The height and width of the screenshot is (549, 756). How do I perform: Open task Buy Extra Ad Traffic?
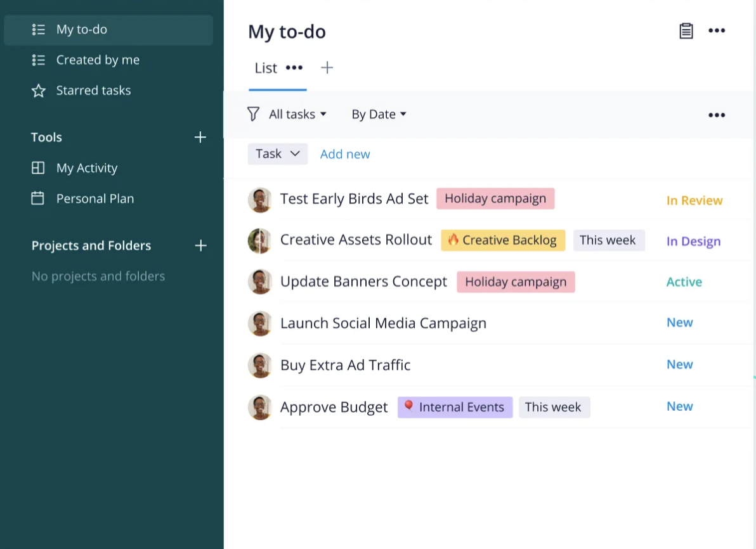coord(345,365)
